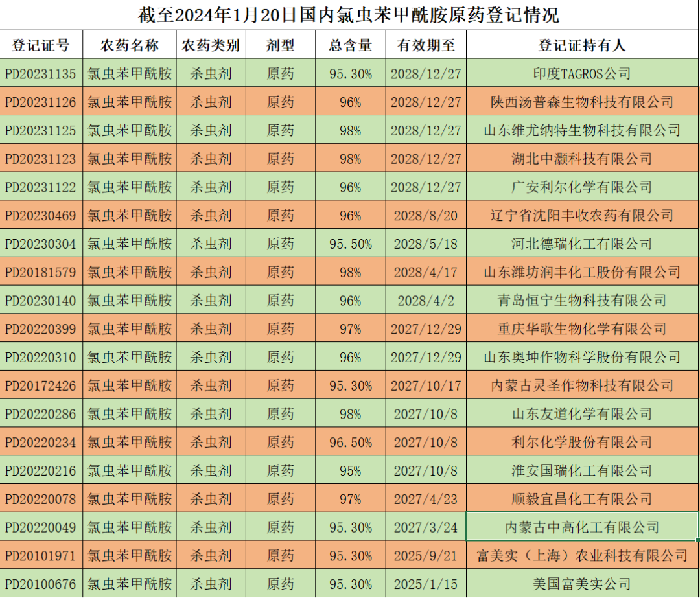The image size is (700, 598).
Task: Select expiry date 2028/8/20
Action: click(x=426, y=214)
